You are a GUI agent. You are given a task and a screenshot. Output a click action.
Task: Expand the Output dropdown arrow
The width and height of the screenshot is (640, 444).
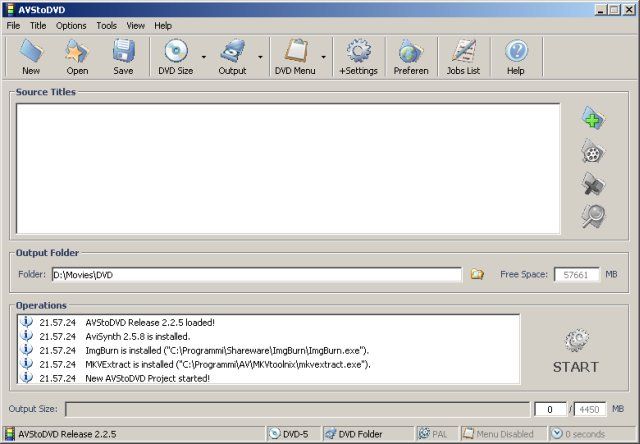coord(260,57)
